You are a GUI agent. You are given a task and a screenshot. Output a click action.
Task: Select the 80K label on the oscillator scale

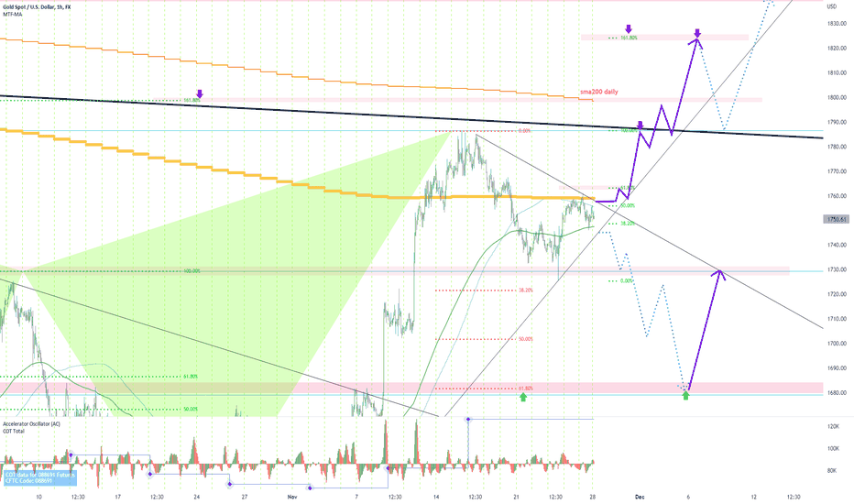coord(832,470)
